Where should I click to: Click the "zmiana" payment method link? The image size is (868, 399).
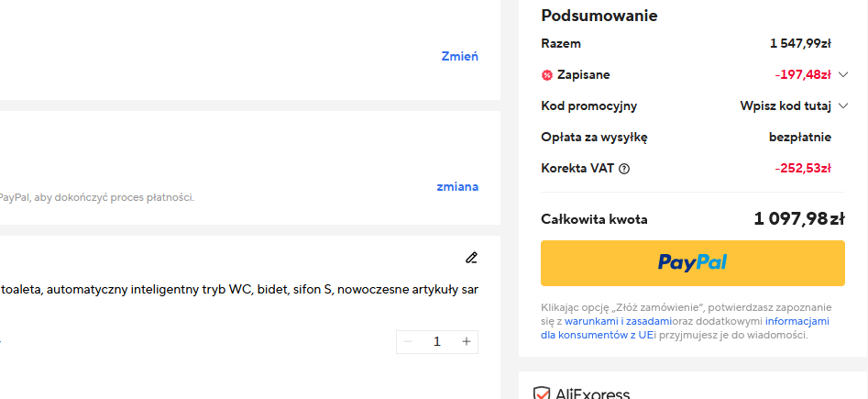point(457,186)
